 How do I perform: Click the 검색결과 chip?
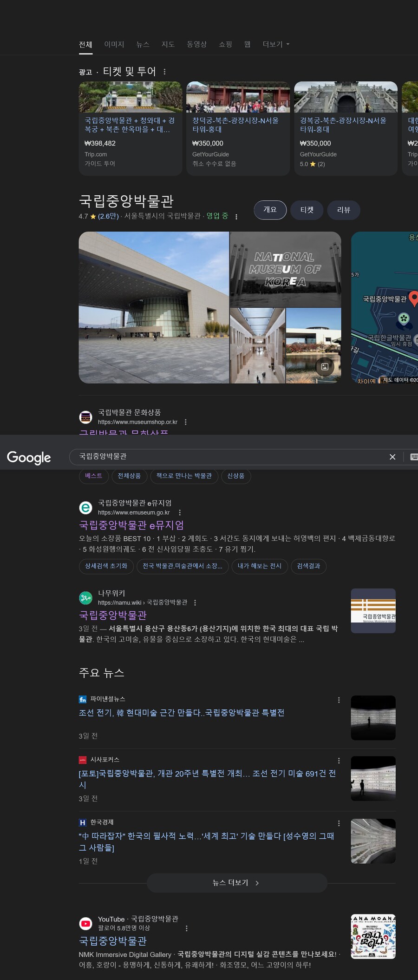pyautogui.click(x=308, y=566)
